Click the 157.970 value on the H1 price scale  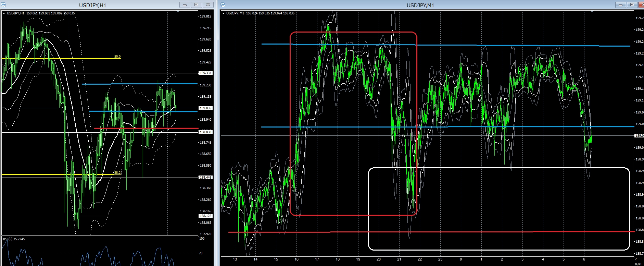click(x=205, y=234)
